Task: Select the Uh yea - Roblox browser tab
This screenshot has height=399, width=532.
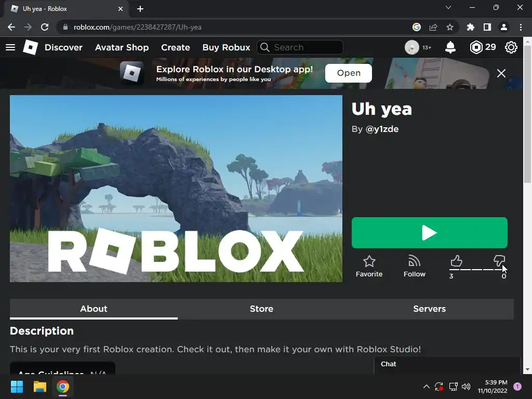Action: 66,9
